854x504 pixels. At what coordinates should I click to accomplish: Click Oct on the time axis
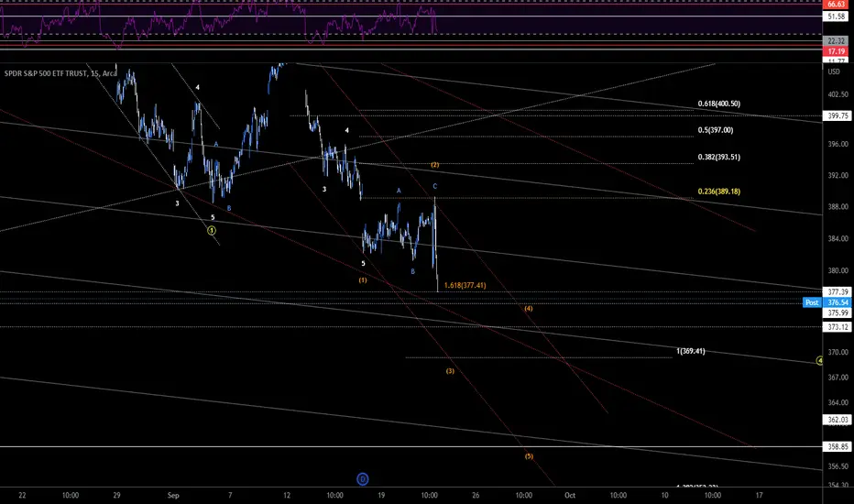pos(570,495)
